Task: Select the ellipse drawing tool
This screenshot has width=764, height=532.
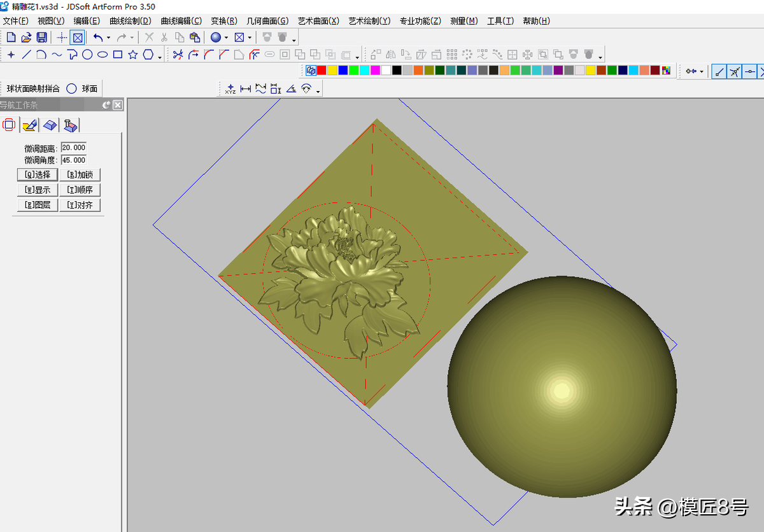Action: coord(103,55)
